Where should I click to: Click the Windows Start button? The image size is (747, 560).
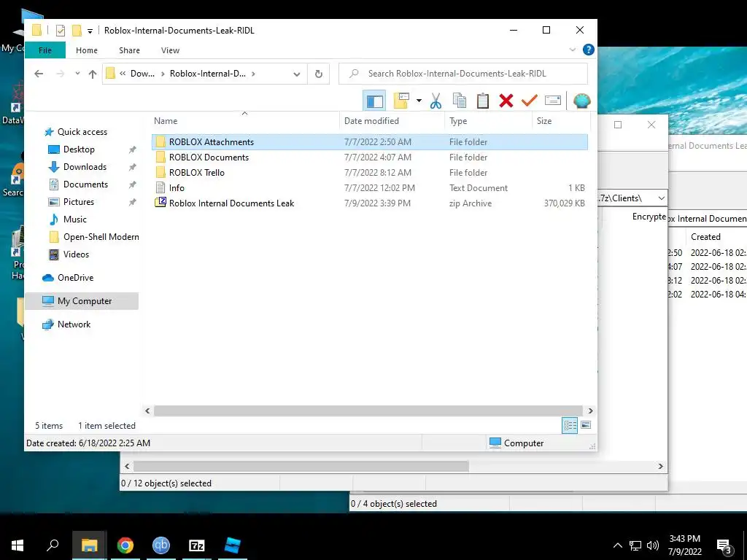pos(18,545)
